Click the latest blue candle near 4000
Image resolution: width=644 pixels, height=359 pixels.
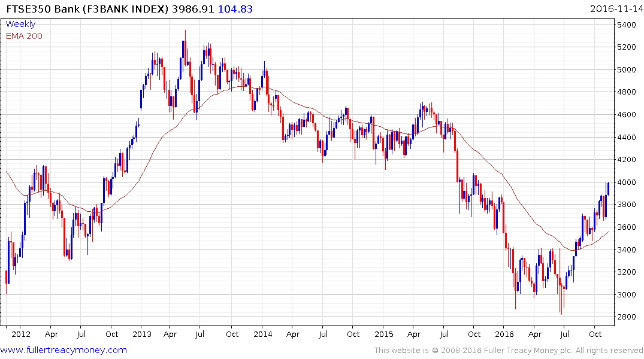[x=608, y=188]
